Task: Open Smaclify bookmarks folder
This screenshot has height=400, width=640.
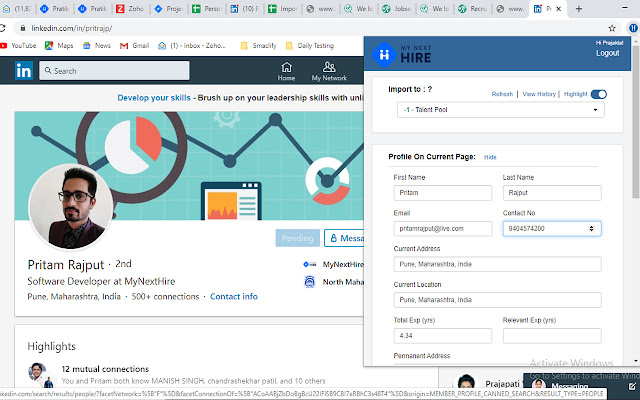Action: (258, 46)
